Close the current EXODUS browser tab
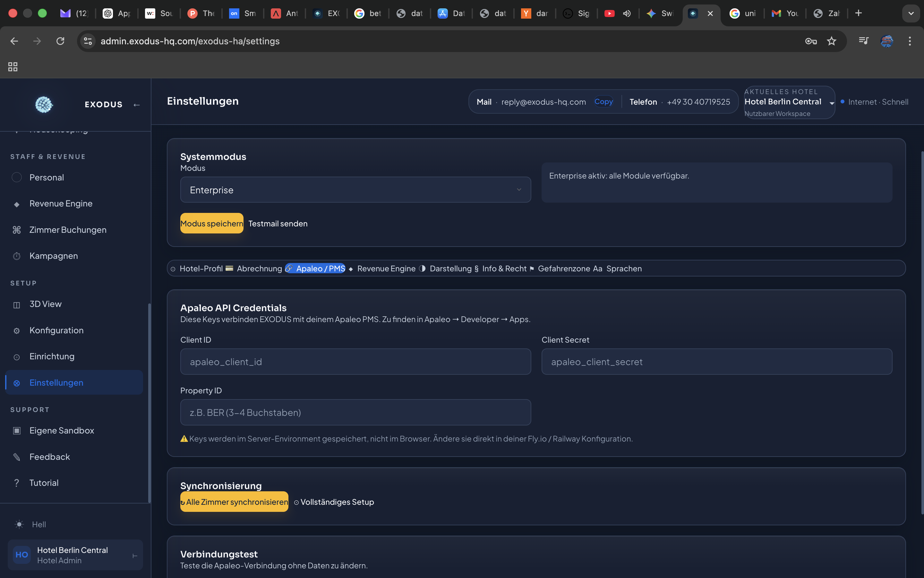924x578 pixels. [x=710, y=13]
